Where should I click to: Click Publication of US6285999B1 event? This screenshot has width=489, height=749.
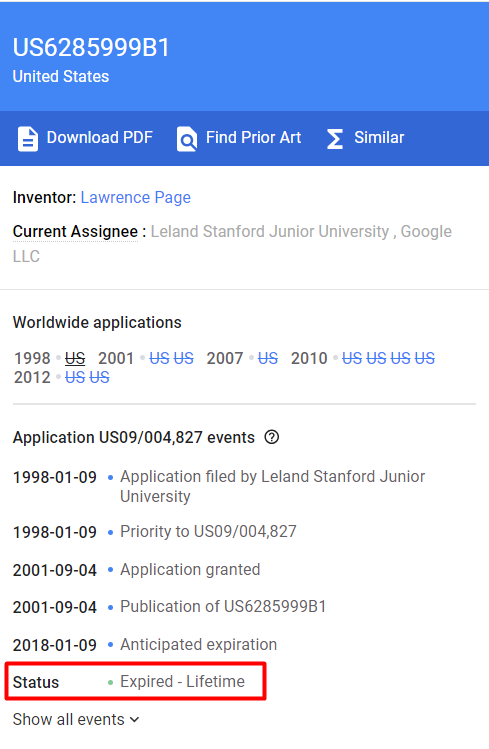click(223, 606)
